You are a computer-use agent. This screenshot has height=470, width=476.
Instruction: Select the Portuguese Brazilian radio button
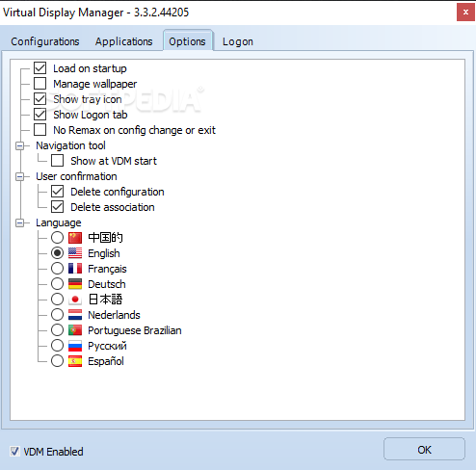pos(57,330)
